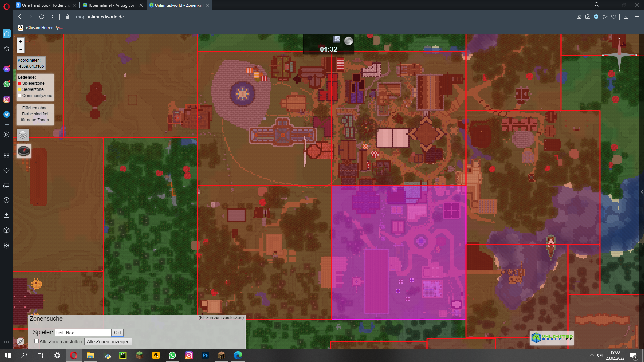Open Photoshop from the taskbar
Image resolution: width=644 pixels, height=362 pixels.
point(205,355)
